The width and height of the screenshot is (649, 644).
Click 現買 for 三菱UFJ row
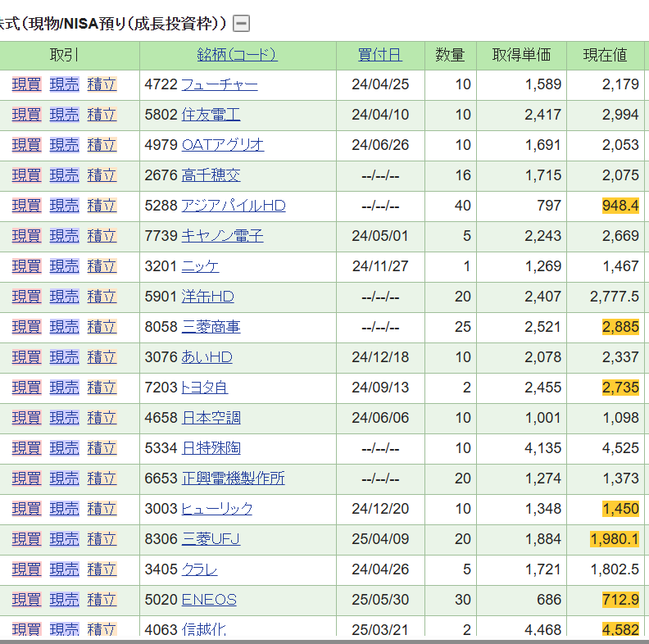pyautogui.click(x=27, y=539)
